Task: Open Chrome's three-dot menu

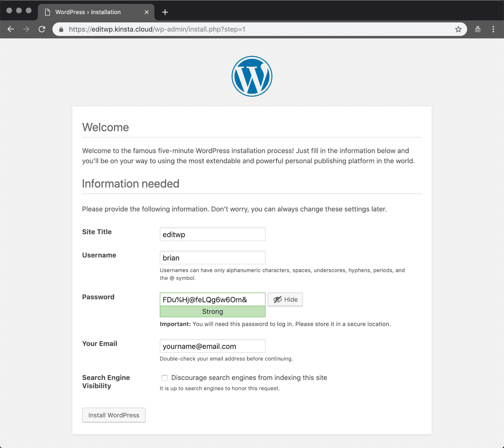Action: click(493, 29)
